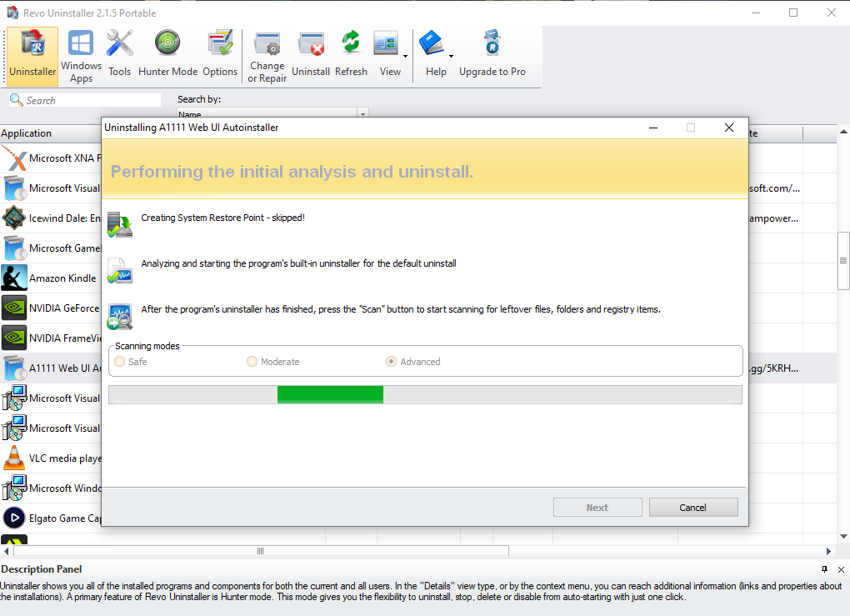
Task: Expand the Help dropdown arrow
Action: [451, 57]
